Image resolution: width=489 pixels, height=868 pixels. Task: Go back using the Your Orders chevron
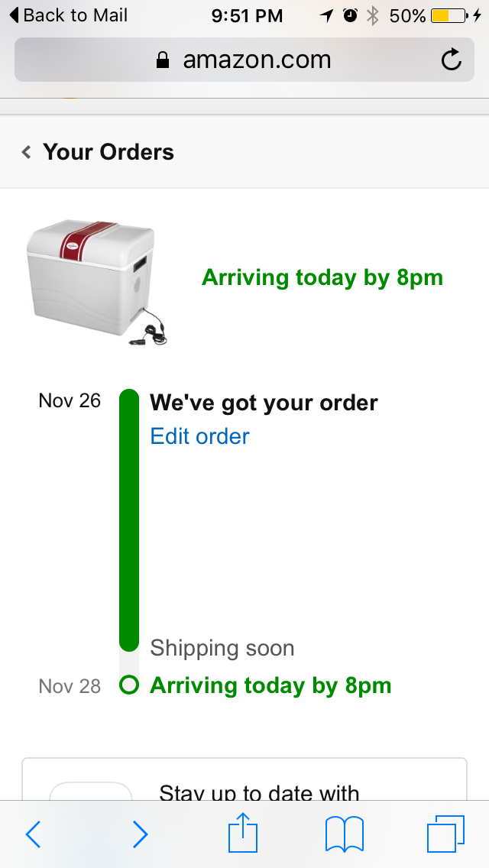(26, 152)
